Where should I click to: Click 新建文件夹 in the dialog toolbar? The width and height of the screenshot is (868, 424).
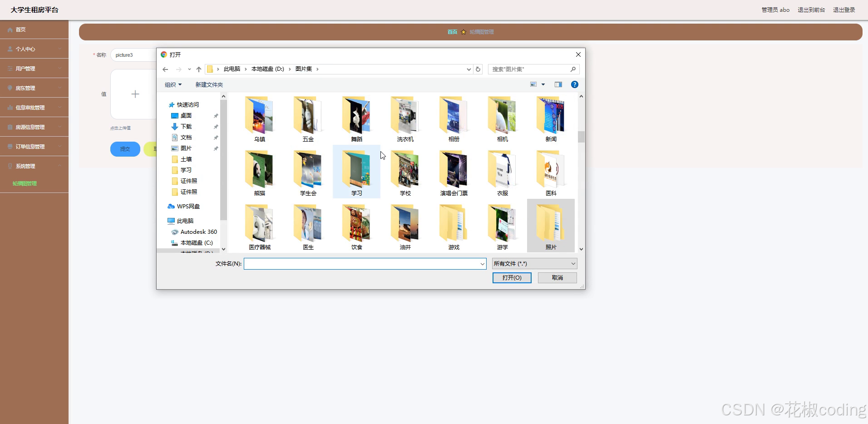209,84
